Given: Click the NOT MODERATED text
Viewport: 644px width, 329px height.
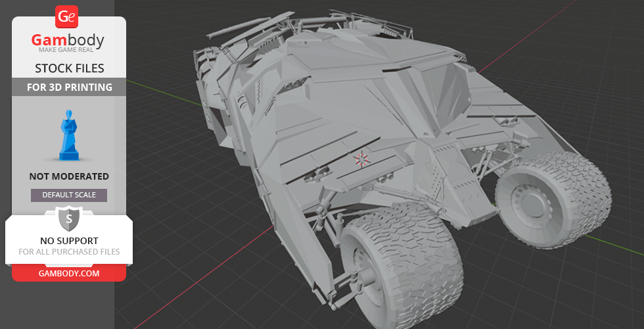Looking at the screenshot, I should coord(69,176).
